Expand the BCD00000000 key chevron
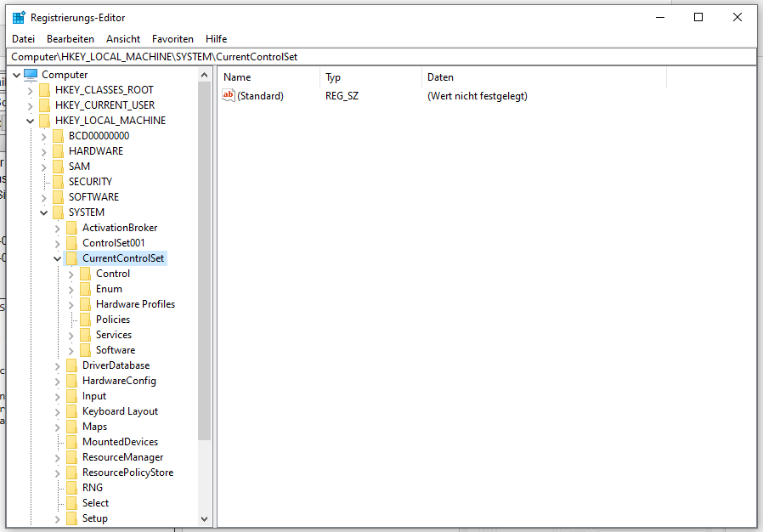The image size is (763, 532). 44,136
